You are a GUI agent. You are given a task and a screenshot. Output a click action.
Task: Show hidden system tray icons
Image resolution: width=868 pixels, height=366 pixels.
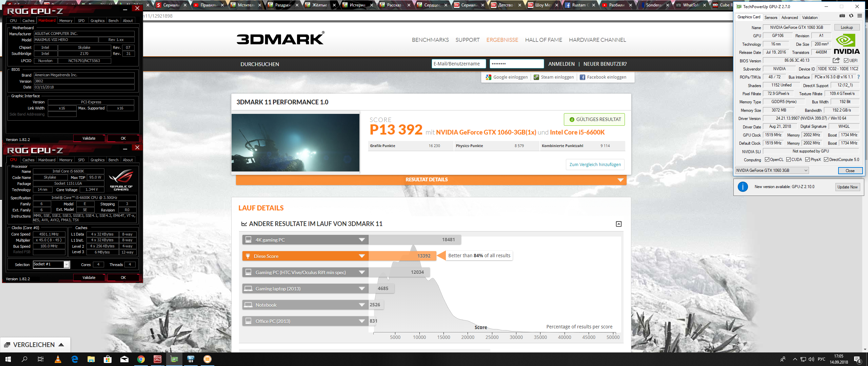[795, 359]
